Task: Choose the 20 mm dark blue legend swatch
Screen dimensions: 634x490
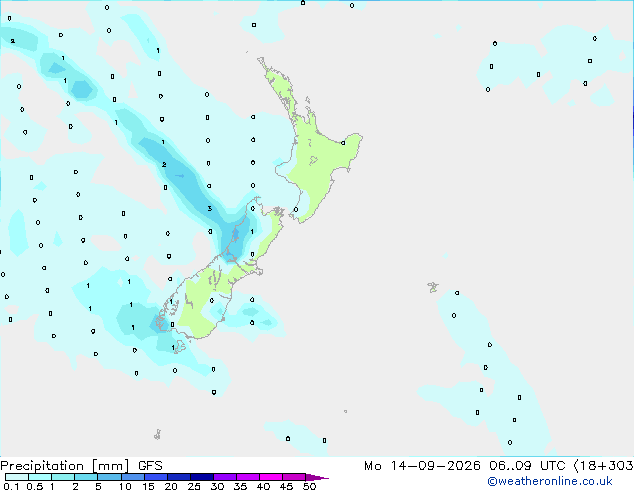Action: tap(179, 477)
